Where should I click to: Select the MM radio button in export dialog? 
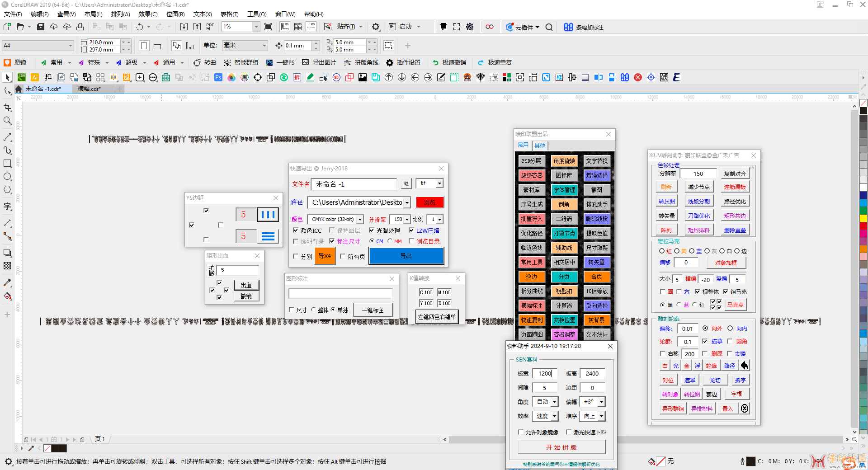point(390,241)
